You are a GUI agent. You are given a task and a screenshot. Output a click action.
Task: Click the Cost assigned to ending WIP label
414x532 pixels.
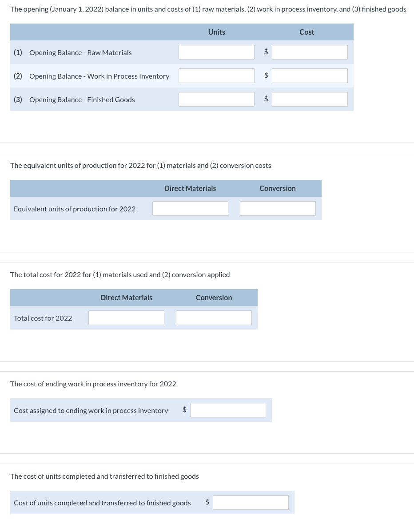(x=91, y=410)
